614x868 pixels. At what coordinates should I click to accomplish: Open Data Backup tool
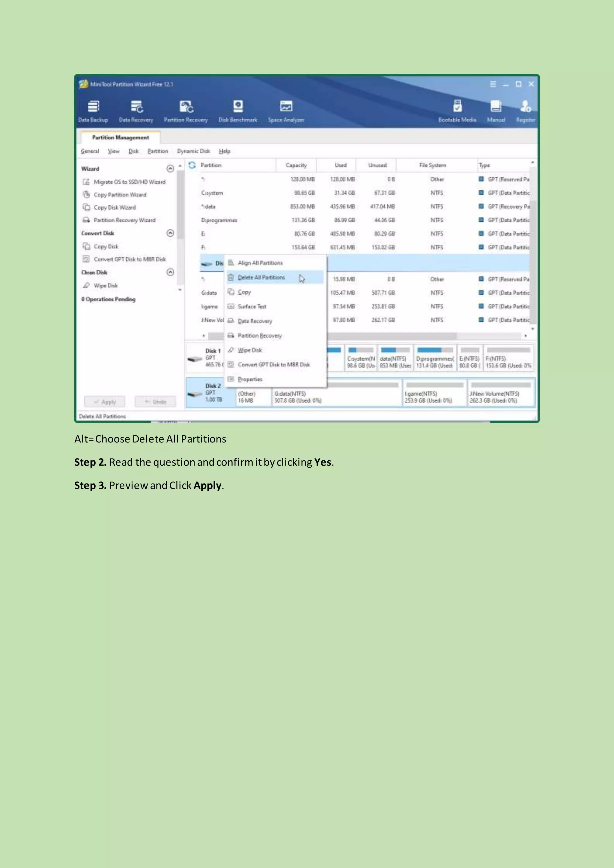[x=93, y=111]
